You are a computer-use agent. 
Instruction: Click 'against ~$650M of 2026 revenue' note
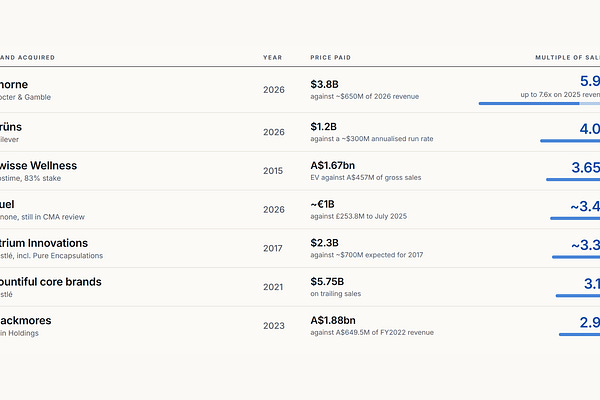pos(365,96)
